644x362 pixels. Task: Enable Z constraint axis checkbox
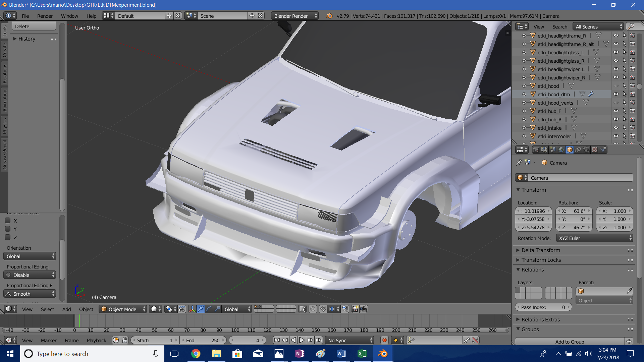[8, 237]
